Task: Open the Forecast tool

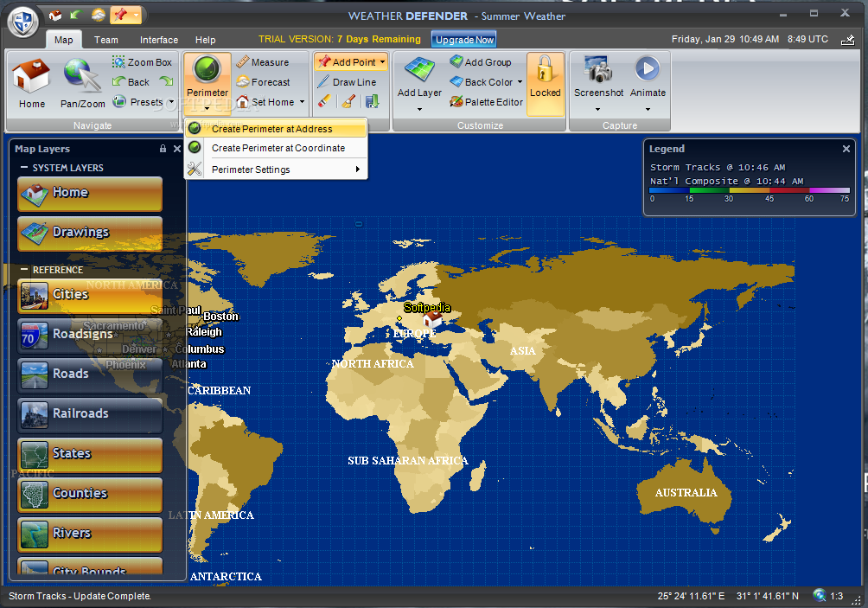Action: [x=263, y=82]
